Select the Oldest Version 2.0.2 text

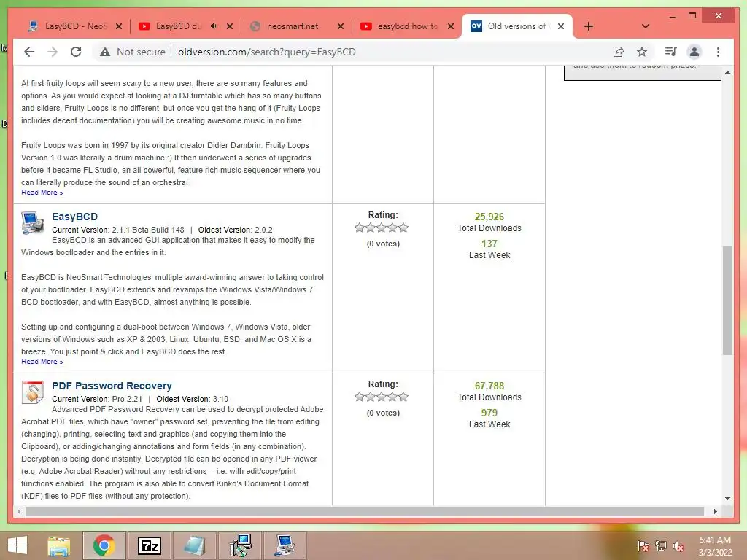click(236, 230)
